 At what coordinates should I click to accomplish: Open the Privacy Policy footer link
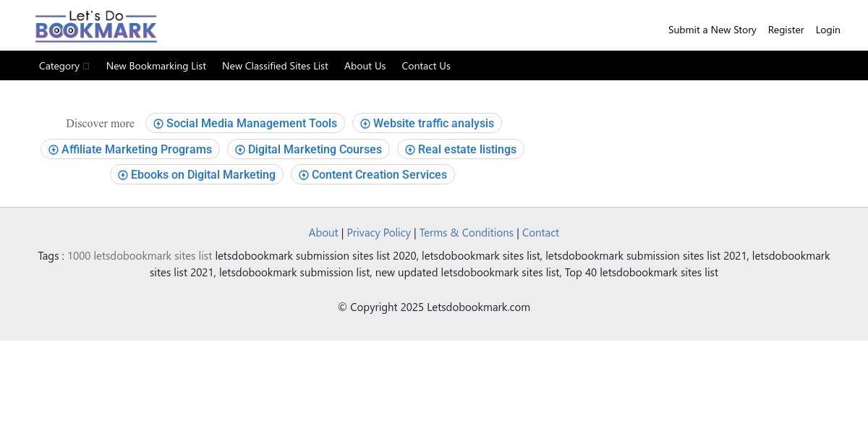[x=379, y=232]
